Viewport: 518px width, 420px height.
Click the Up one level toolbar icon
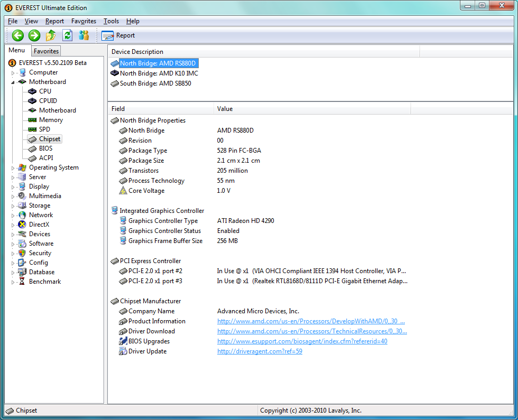(51, 35)
